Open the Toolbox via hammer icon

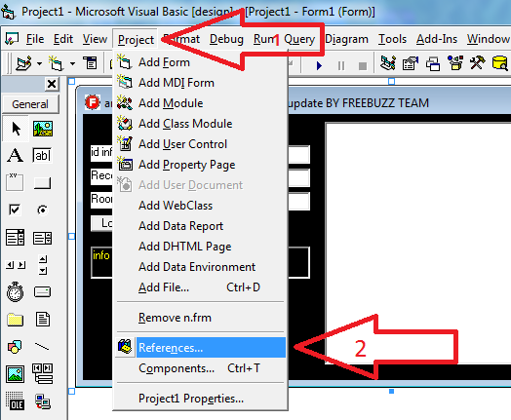coord(478,63)
